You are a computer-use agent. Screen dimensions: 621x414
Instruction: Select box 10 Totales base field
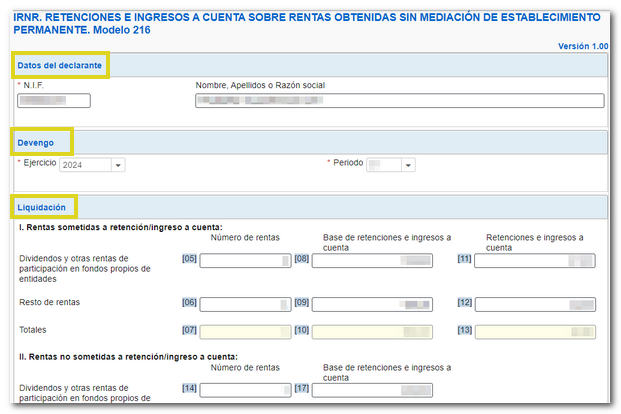(372, 331)
